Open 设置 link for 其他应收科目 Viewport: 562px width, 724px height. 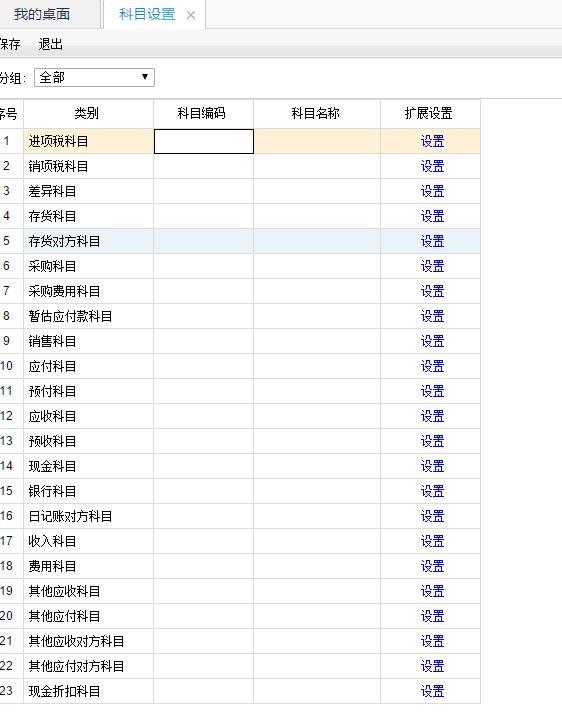coord(432,591)
